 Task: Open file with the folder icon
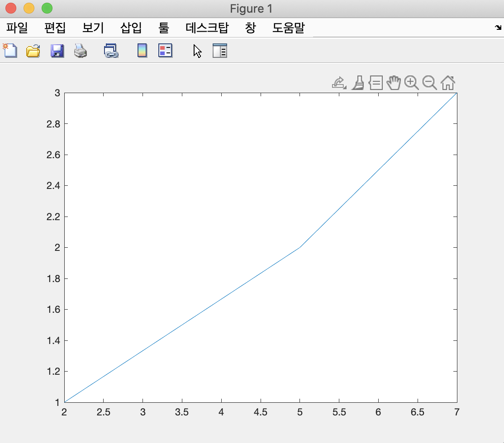click(33, 51)
